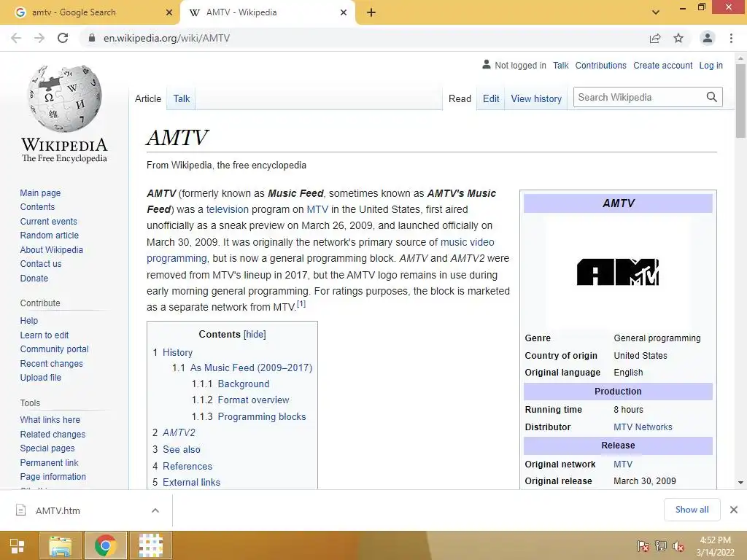Select the Read tab

coord(460,98)
